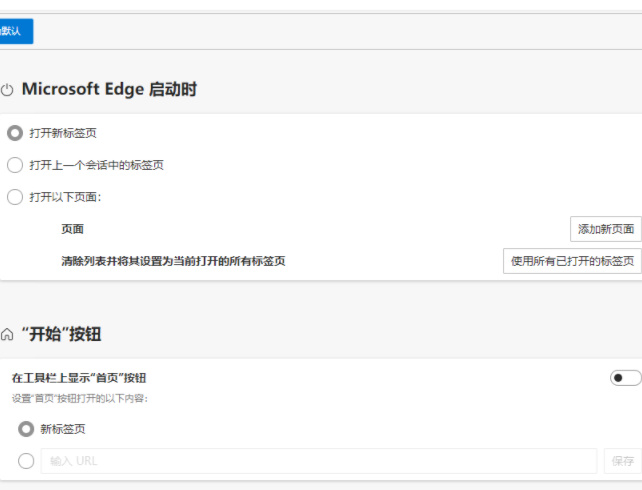The height and width of the screenshot is (490, 642).
Task: Click 设置"首页"按钮打开的以下内容 text
Action: click(79, 398)
